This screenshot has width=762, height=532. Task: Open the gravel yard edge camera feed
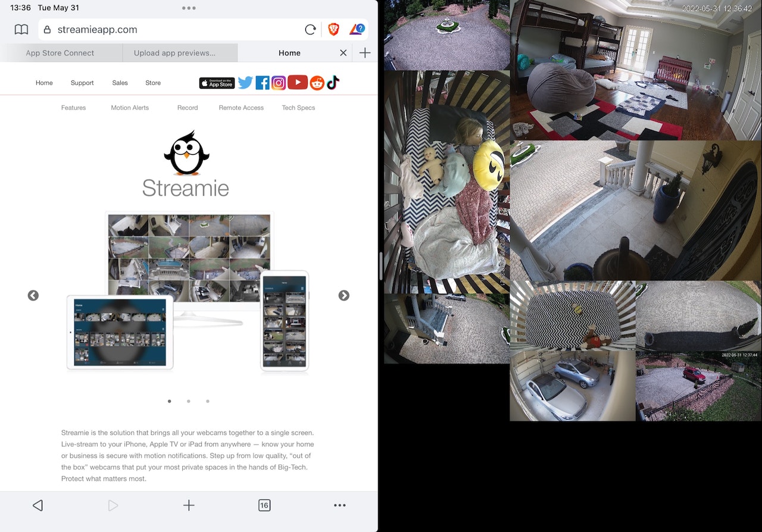tap(699, 315)
